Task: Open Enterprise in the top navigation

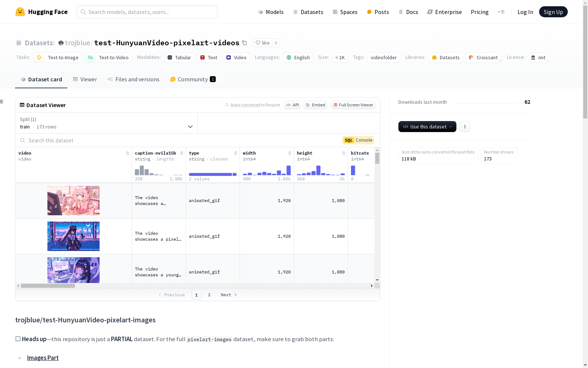Action: click(x=444, y=12)
